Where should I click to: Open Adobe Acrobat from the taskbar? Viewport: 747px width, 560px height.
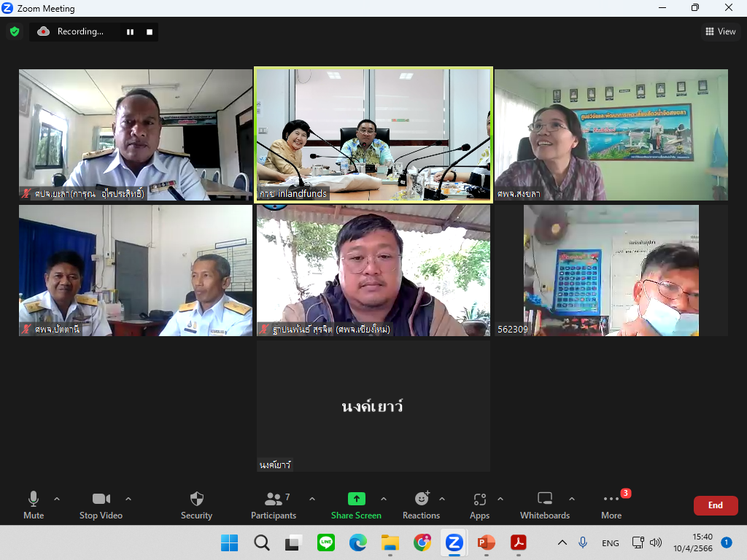[519, 542]
